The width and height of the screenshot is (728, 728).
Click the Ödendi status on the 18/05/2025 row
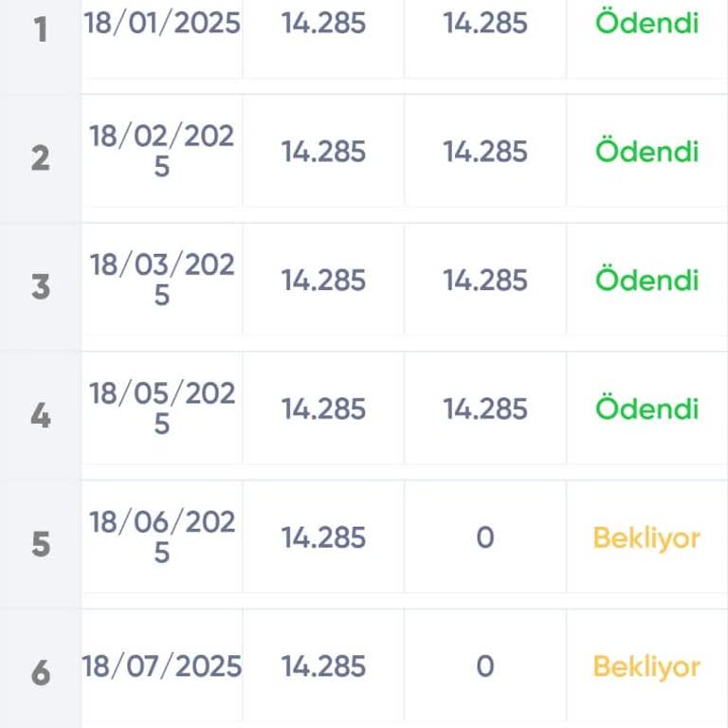(646, 409)
